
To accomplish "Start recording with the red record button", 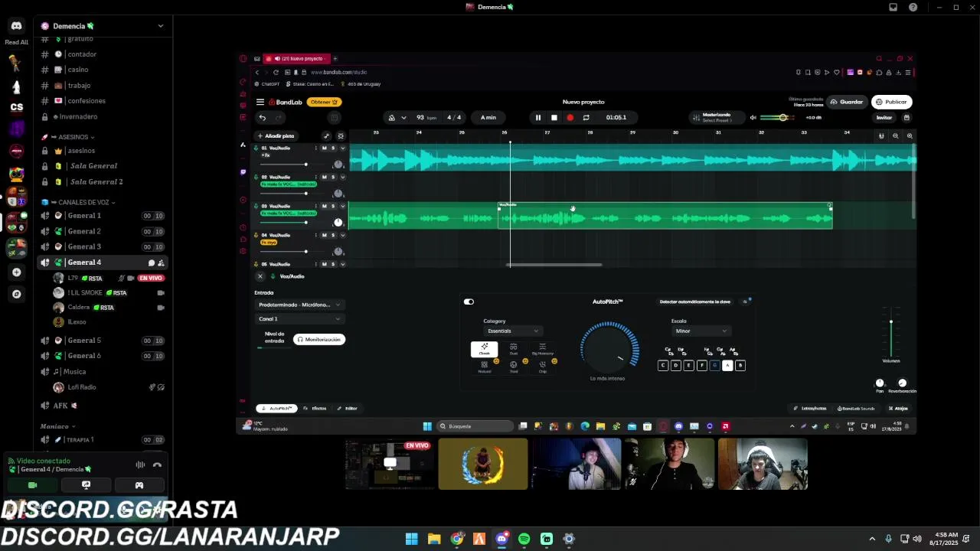I will 570,118.
